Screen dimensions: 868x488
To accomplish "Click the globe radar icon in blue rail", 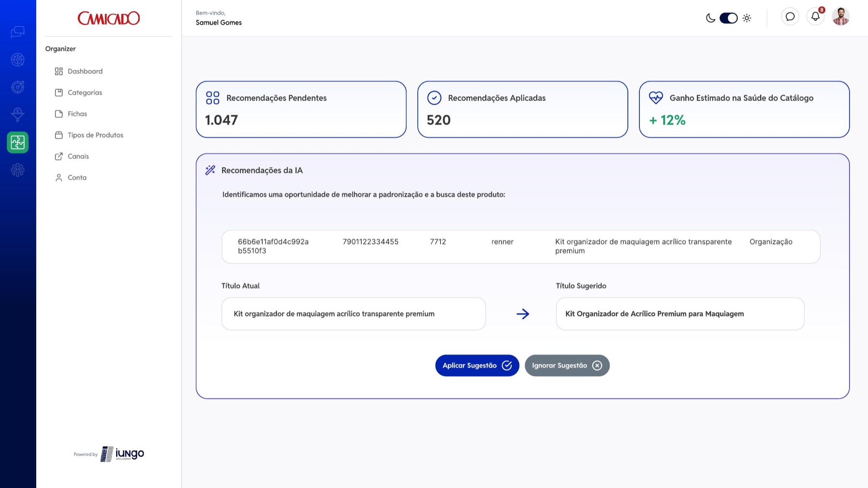I will [18, 60].
